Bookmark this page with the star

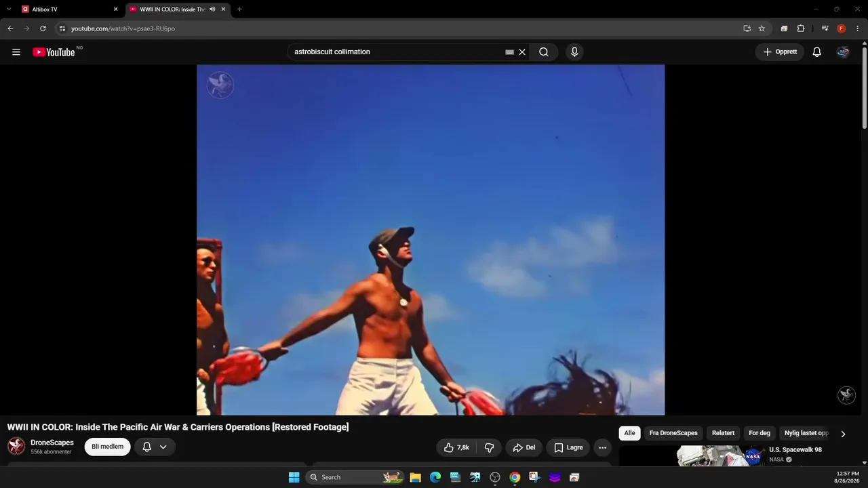(x=762, y=28)
